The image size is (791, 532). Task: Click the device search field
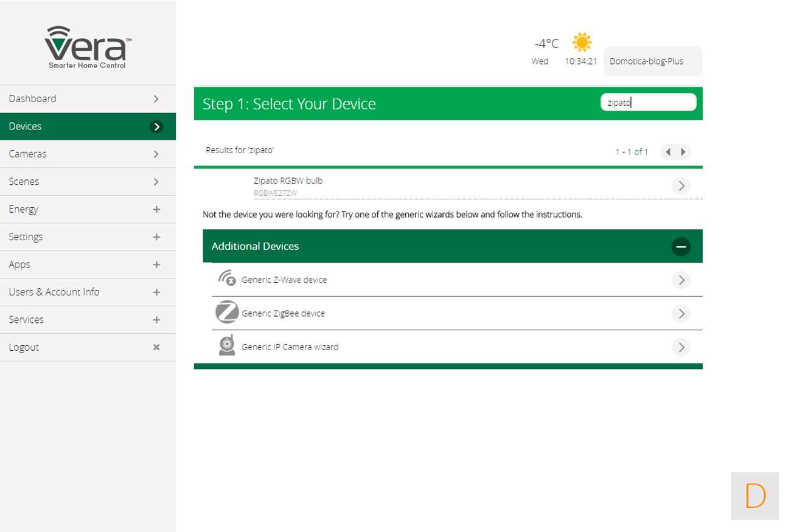pos(647,103)
